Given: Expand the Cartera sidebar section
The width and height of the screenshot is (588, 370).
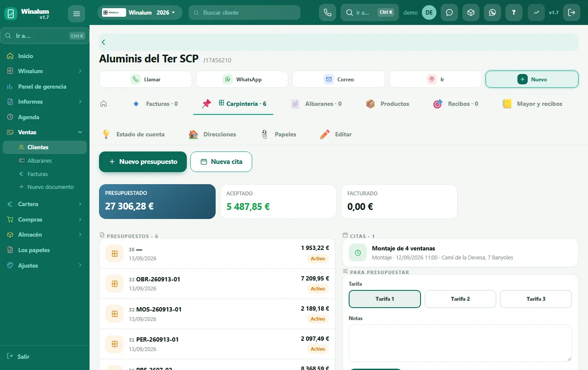Looking at the screenshot, I should coord(45,204).
